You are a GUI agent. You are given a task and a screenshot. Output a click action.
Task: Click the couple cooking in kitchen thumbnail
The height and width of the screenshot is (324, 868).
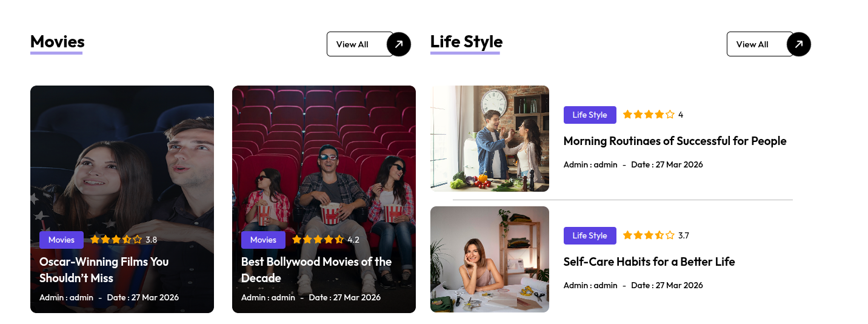tap(490, 138)
